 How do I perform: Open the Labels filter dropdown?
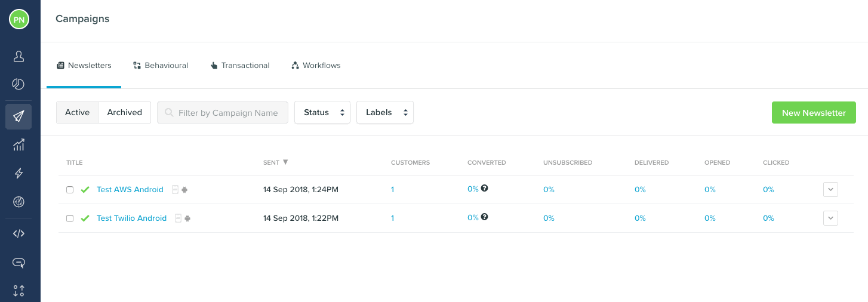pos(384,112)
